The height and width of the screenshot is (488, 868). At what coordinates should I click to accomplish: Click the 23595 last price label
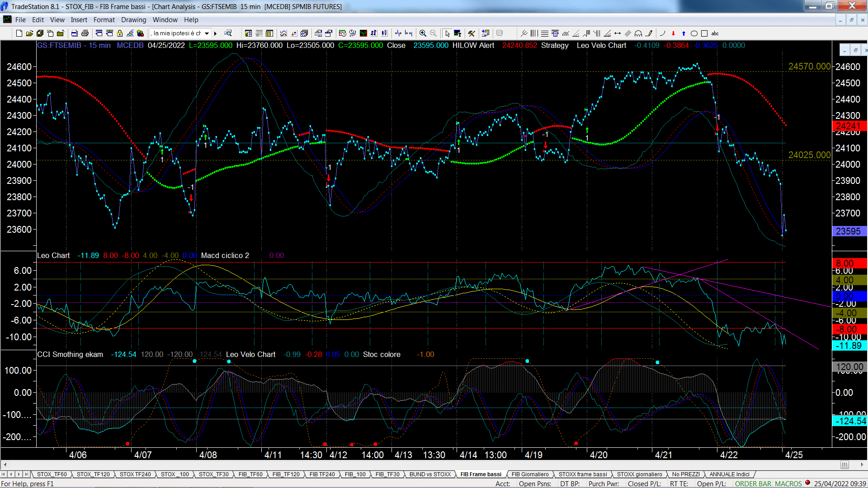(849, 231)
